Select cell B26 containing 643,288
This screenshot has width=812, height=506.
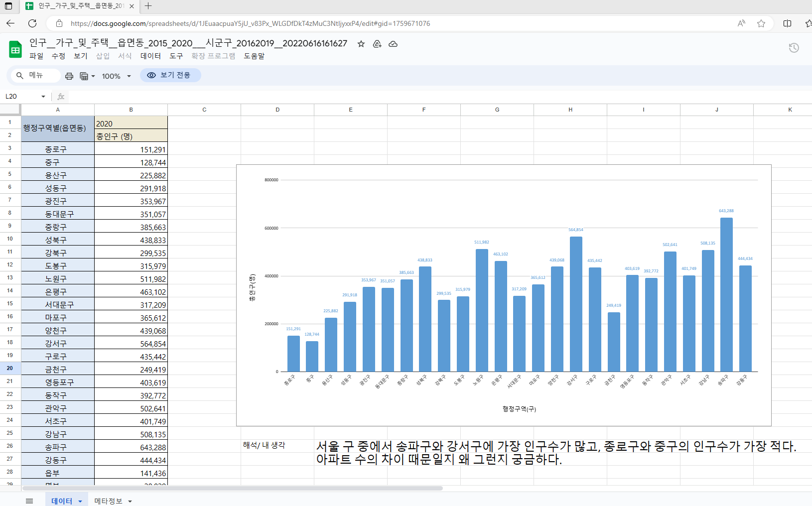(131, 446)
